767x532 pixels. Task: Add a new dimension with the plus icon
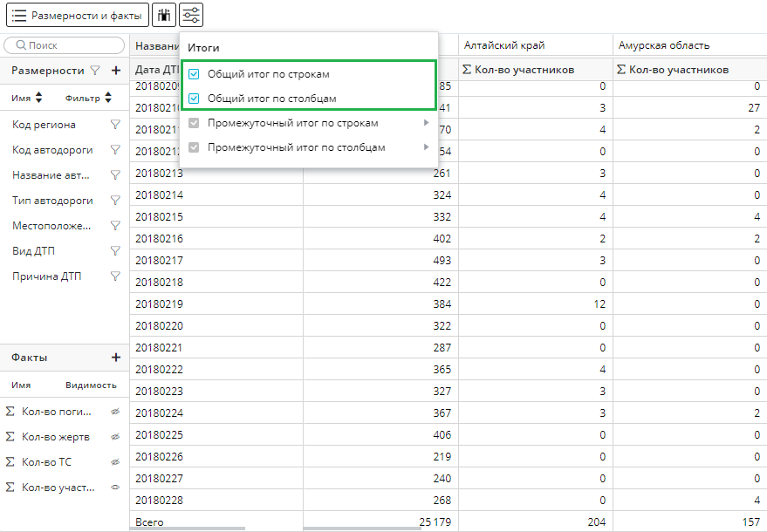115,71
